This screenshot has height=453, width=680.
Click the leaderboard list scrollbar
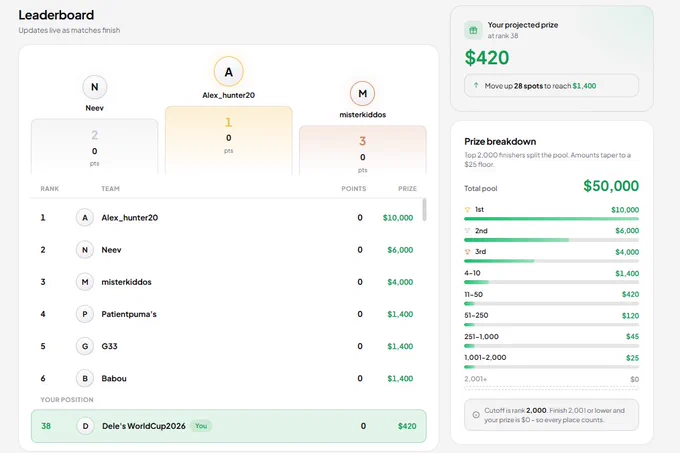(424, 210)
